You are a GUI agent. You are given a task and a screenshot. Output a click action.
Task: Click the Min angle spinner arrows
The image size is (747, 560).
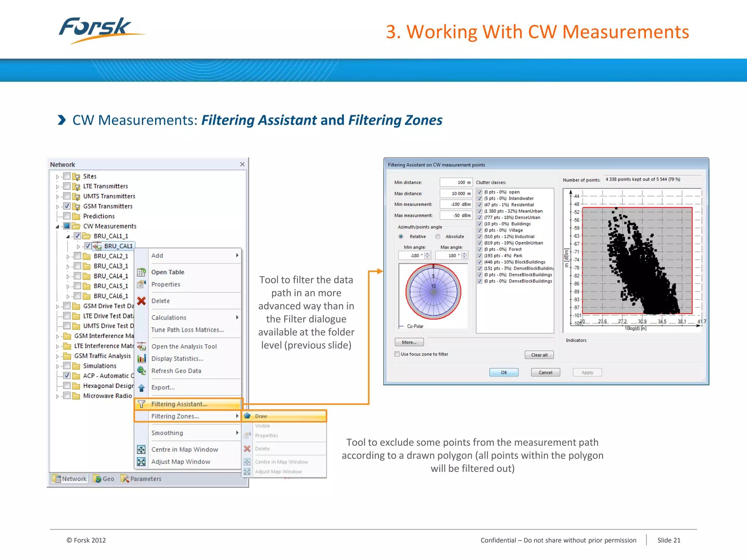click(427, 256)
